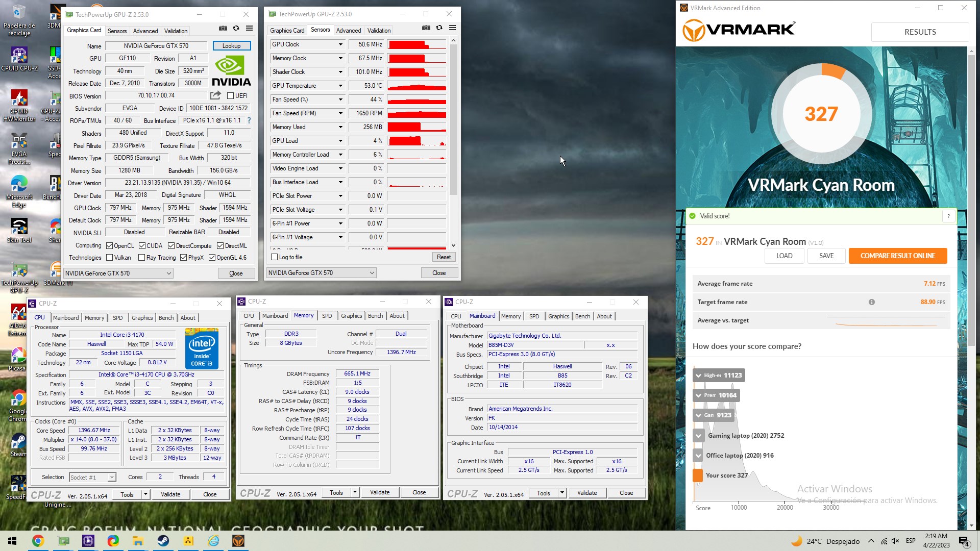Viewport: 980px width, 551px height.
Task: Open Steam desktop shortcut
Action: [19, 445]
